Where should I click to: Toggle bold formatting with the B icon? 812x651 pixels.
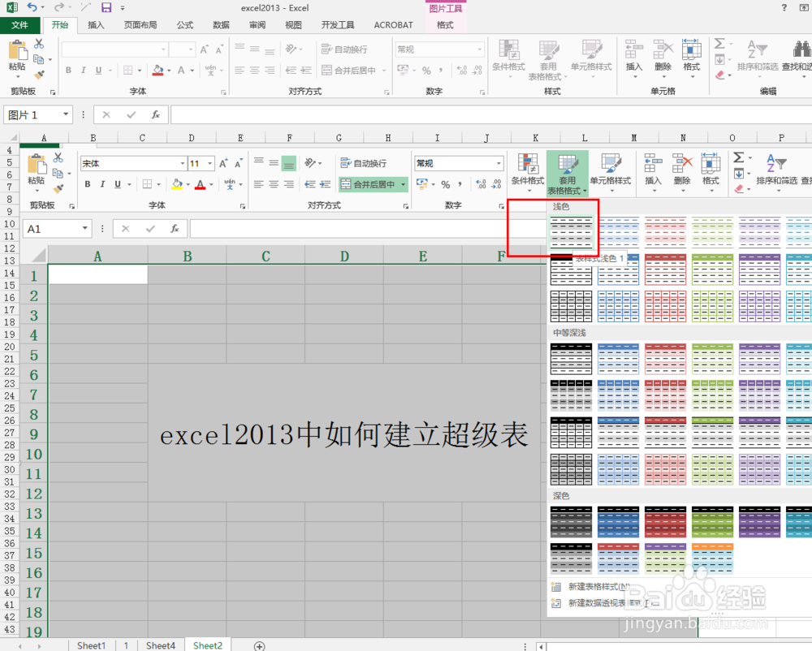(87, 185)
